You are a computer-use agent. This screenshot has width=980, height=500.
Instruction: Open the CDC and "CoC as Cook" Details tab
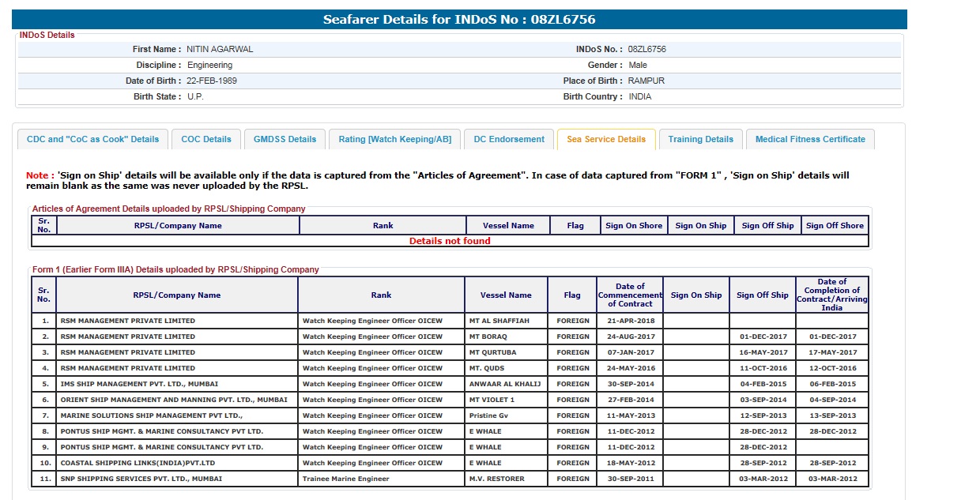click(x=92, y=139)
